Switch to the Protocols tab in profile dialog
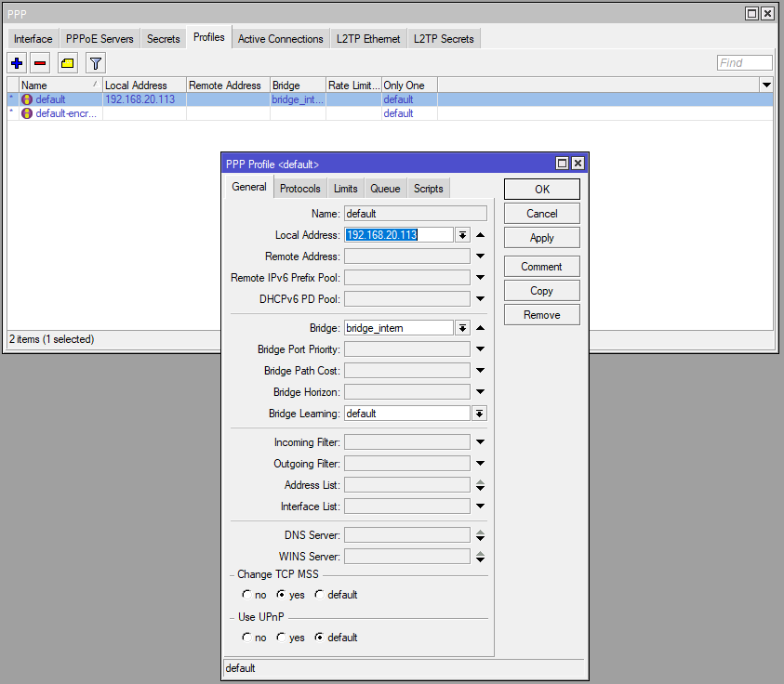The height and width of the screenshot is (684, 784). click(300, 189)
